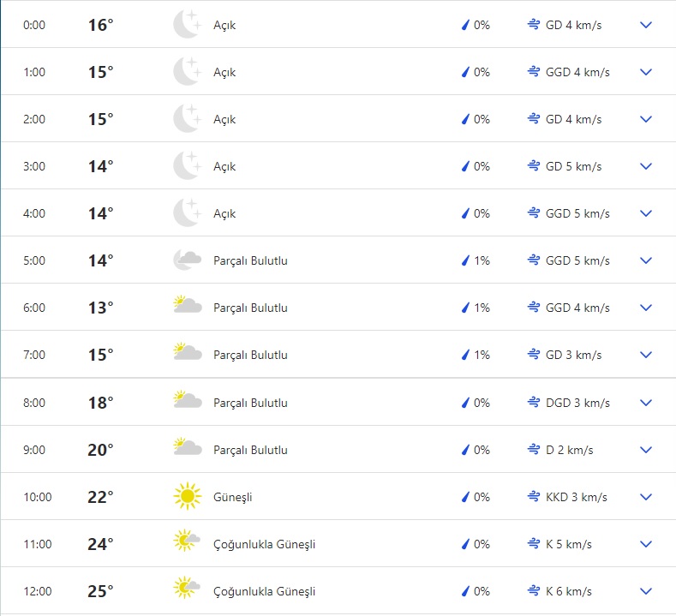Click the DGD 3 km/s wind text
Viewport: 676px width, 616px height.
pos(577,403)
